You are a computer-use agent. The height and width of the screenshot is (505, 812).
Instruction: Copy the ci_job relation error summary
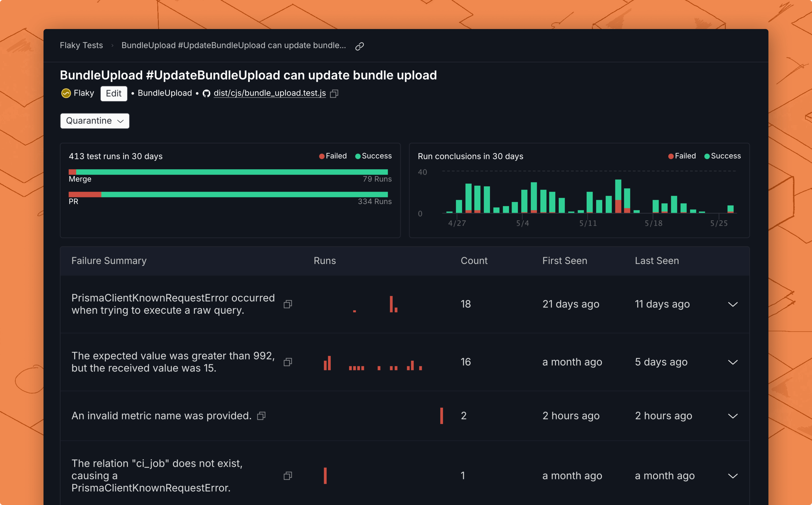[288, 476]
